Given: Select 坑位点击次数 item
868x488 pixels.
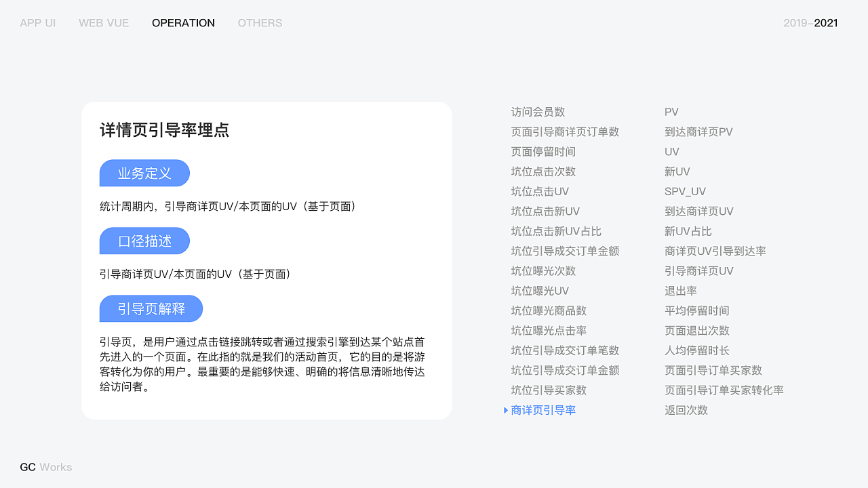Looking at the screenshot, I should tap(543, 171).
